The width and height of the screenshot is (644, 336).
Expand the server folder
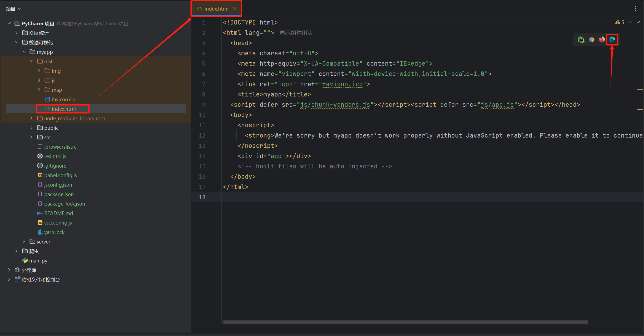click(24, 242)
